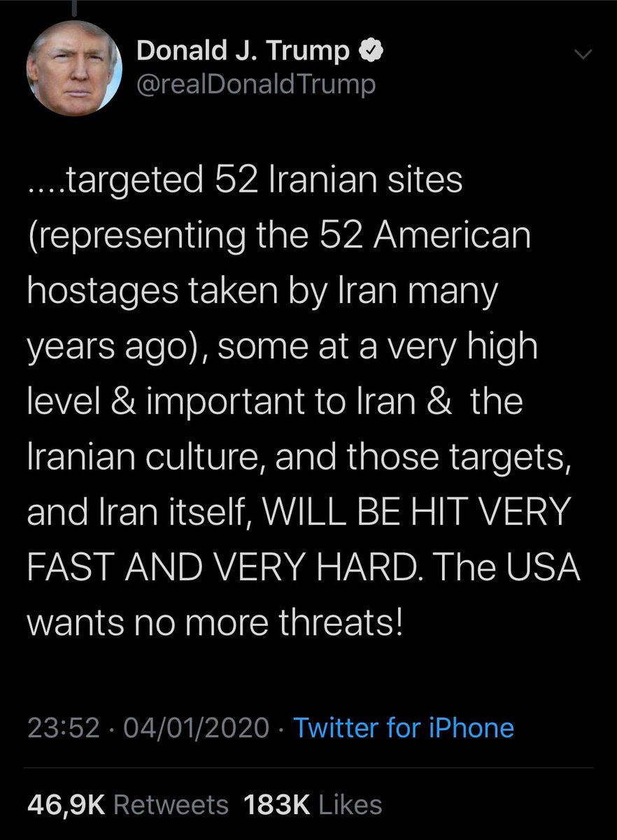Open the Twitter for iPhone source link
The width and height of the screenshot is (617, 840).
click(404, 728)
